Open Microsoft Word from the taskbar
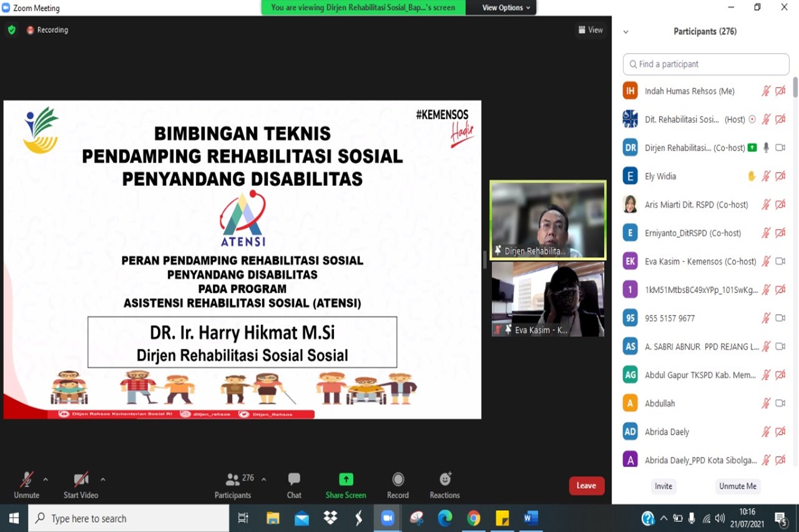799x532 pixels. tap(531, 518)
